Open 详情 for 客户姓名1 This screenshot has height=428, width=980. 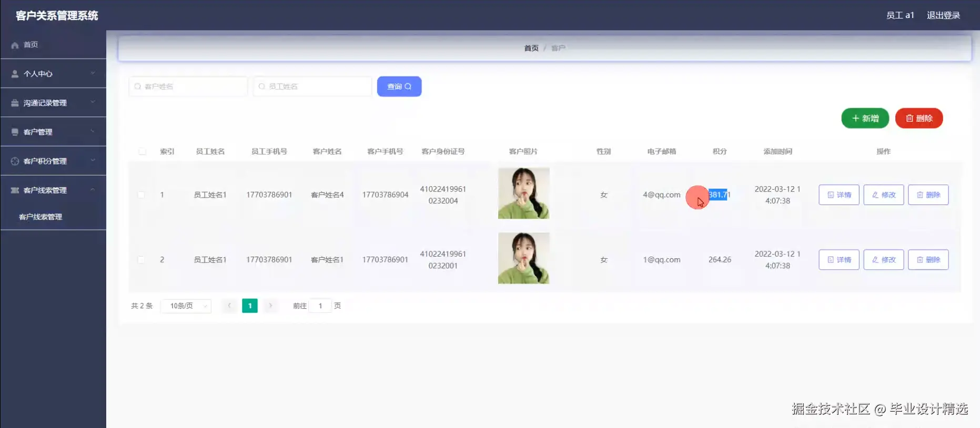[x=839, y=260]
